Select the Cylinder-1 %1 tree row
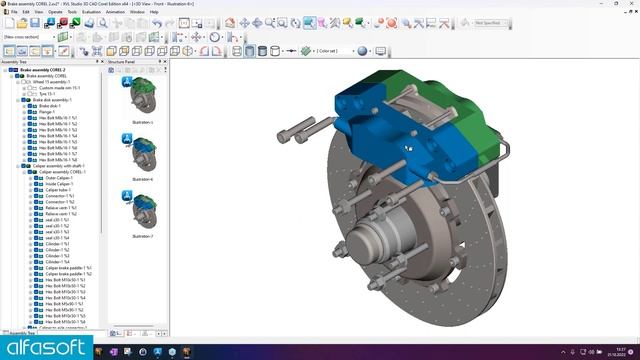 click(x=57, y=244)
